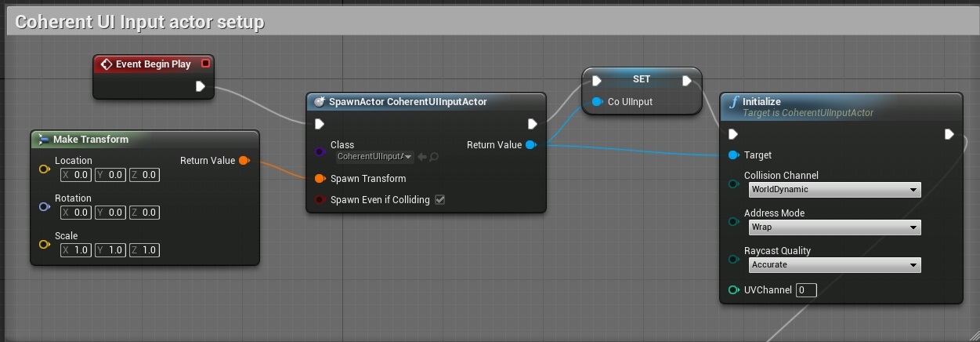Click the Spawn Transform input pin
This screenshot has height=342, width=980.
(x=320, y=179)
